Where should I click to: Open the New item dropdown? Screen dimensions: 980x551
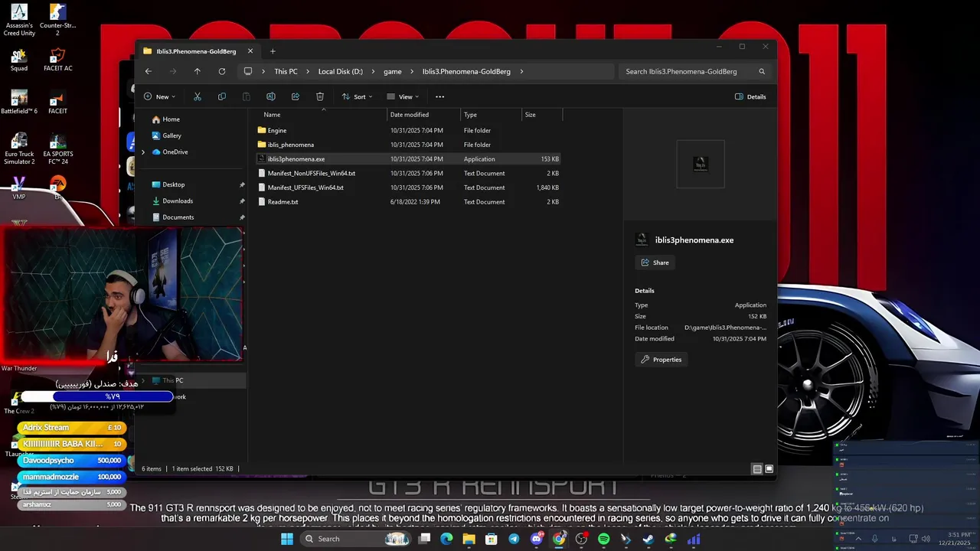click(159, 96)
